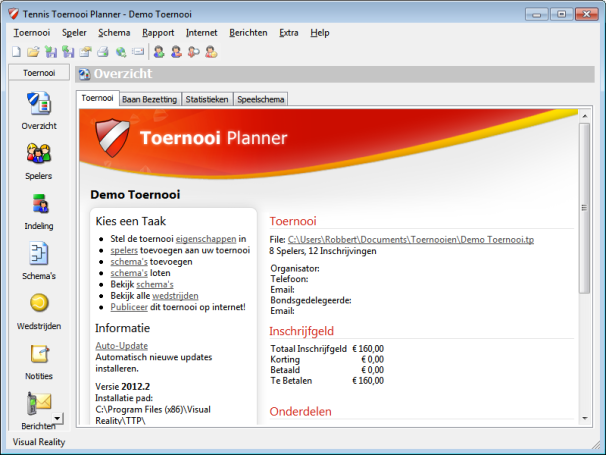This screenshot has height=455, width=606.
Task: Minimize the Tennis Toernooi Planner window
Action: click(x=536, y=14)
